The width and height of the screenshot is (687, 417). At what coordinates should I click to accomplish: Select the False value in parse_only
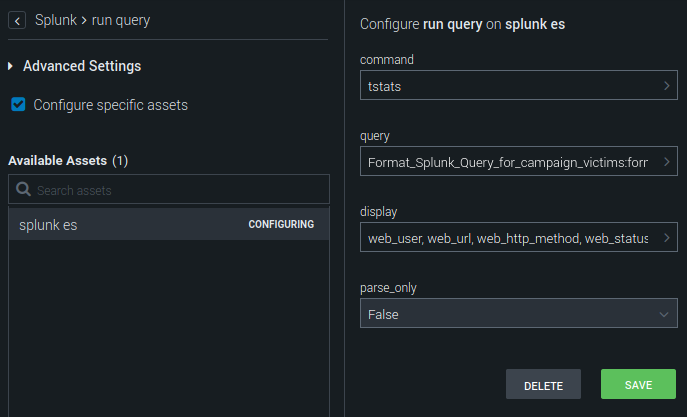(x=383, y=314)
